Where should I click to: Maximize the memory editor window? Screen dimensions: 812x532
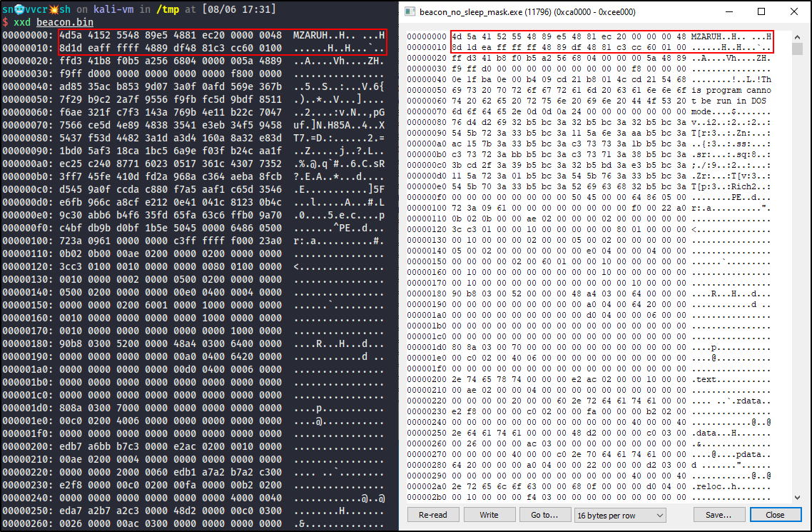point(761,12)
